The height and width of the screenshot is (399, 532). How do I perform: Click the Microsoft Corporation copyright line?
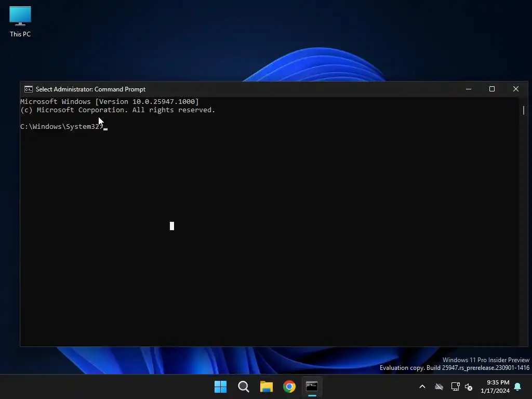(x=118, y=110)
